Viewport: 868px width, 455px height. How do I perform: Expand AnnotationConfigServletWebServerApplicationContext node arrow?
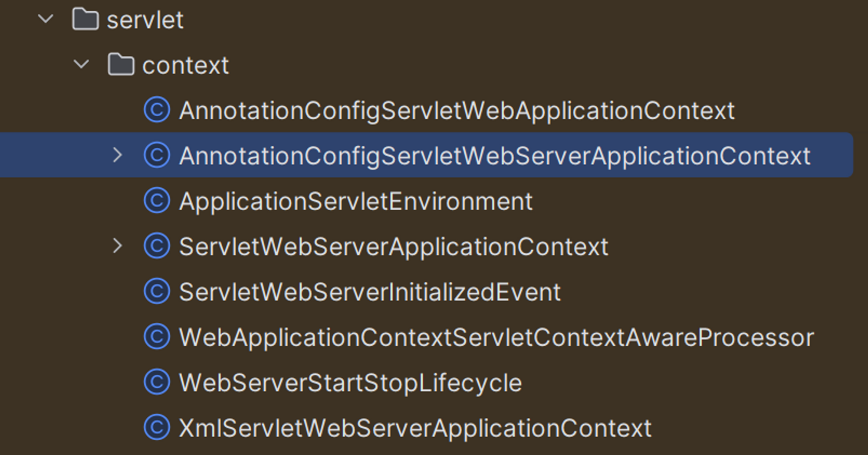pyautogui.click(x=117, y=155)
